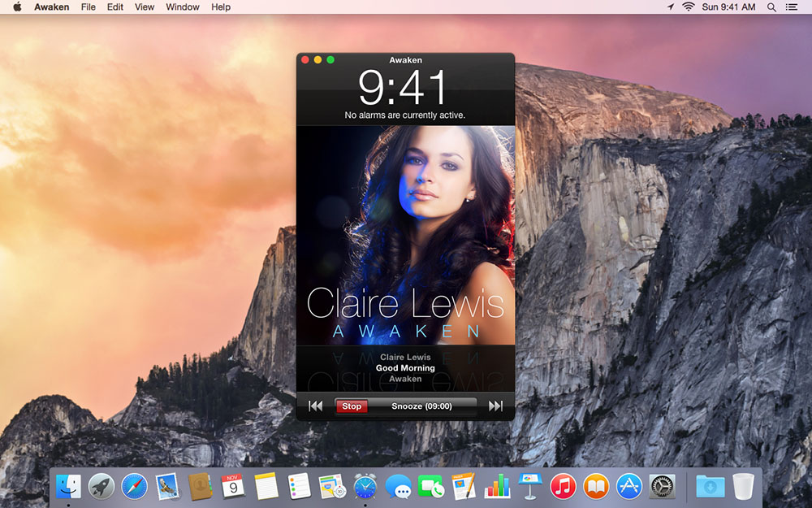Open Spotlight search in menu bar
The image size is (812, 508).
tap(771, 7)
